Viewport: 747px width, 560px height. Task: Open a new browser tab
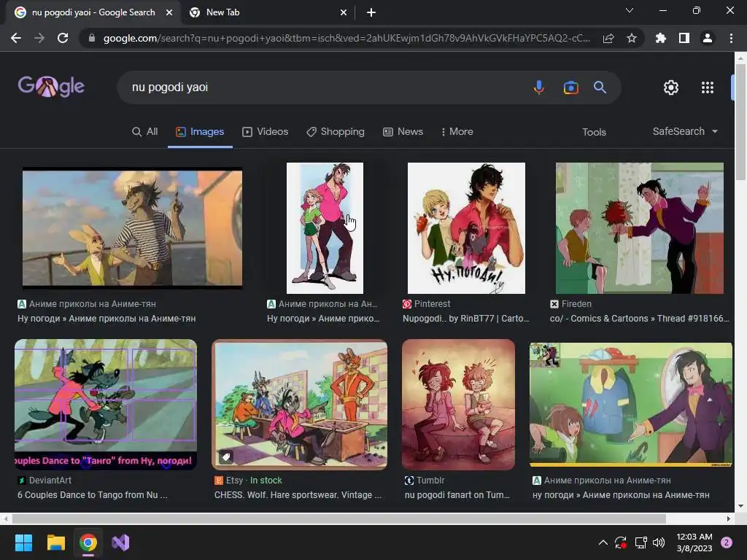[371, 13]
